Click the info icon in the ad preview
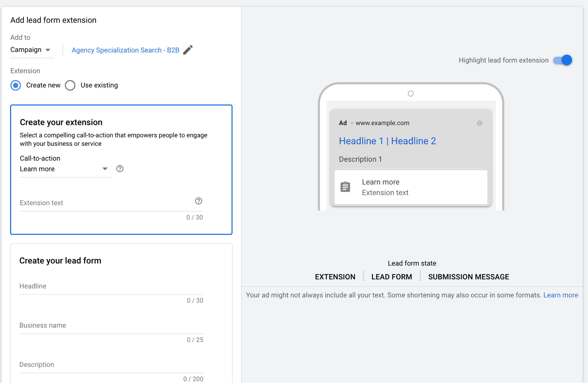The height and width of the screenshot is (383, 588). coord(479,123)
